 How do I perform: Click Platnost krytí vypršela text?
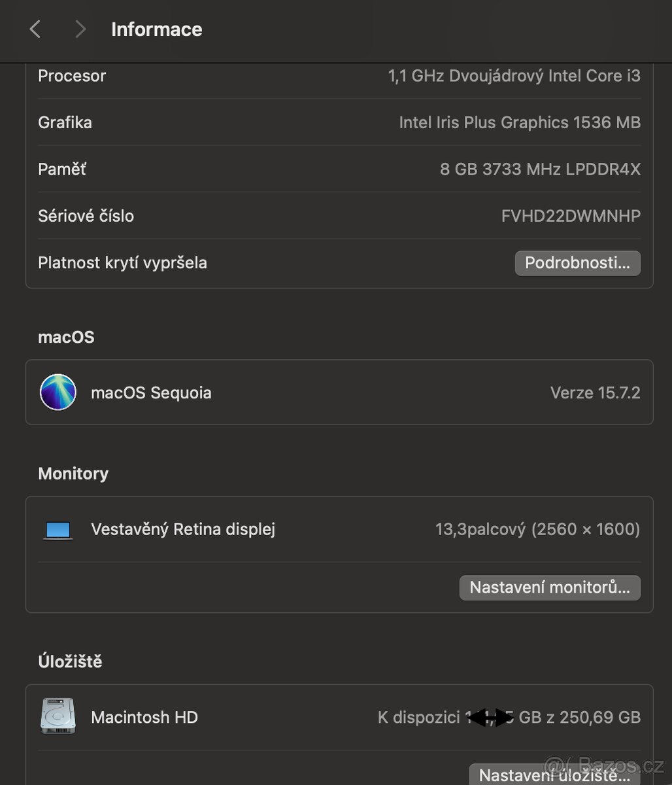pyautogui.click(x=122, y=263)
